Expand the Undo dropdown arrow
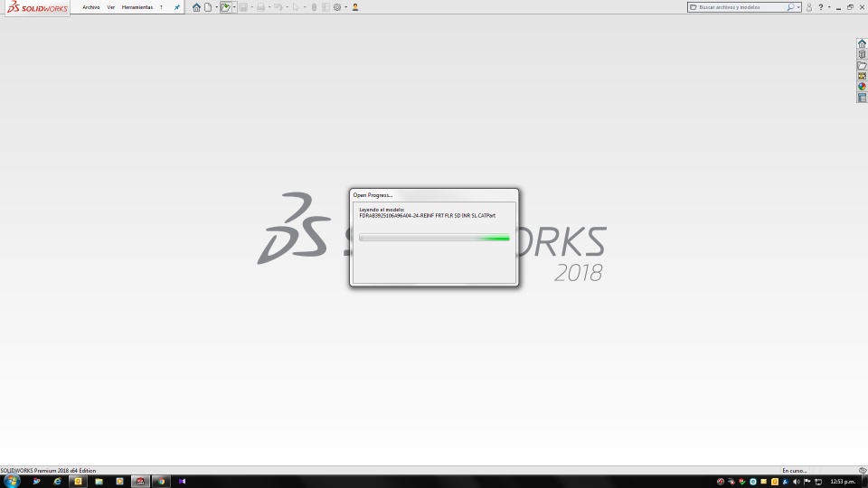The width and height of the screenshot is (868, 488). 287,7
